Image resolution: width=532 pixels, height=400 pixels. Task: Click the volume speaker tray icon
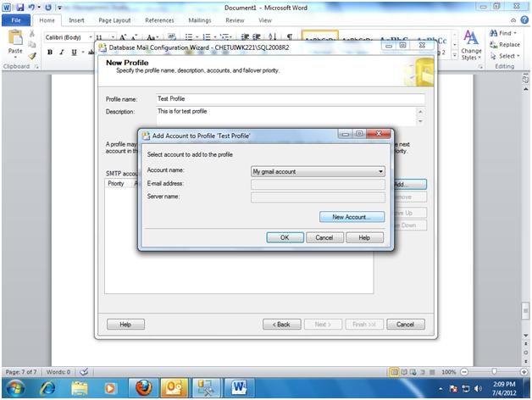[478, 388]
